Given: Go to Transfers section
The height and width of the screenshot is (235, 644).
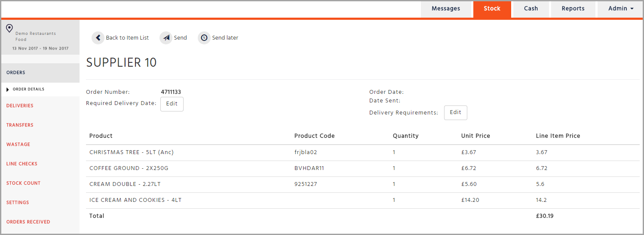Looking at the screenshot, I should (x=20, y=125).
